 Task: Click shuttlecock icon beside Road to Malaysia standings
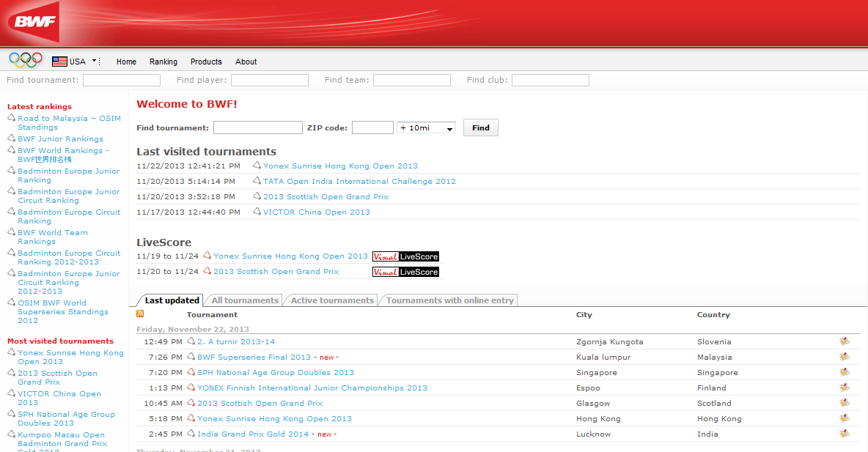11,117
